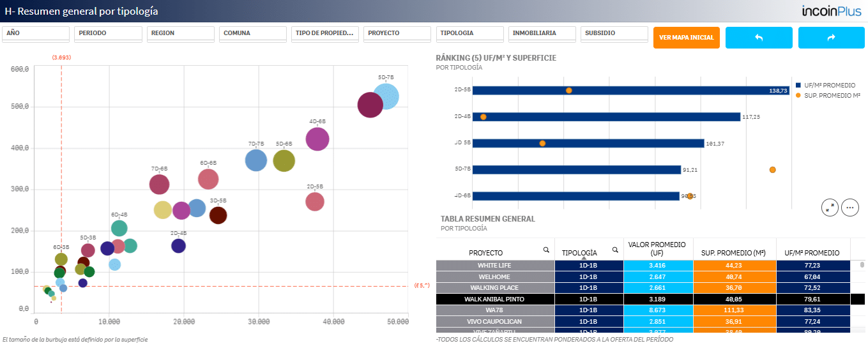Image resolution: width=868 pixels, height=348 pixels.
Task: Sort by UF/M² PROMEDIO column header
Action: 813,253
